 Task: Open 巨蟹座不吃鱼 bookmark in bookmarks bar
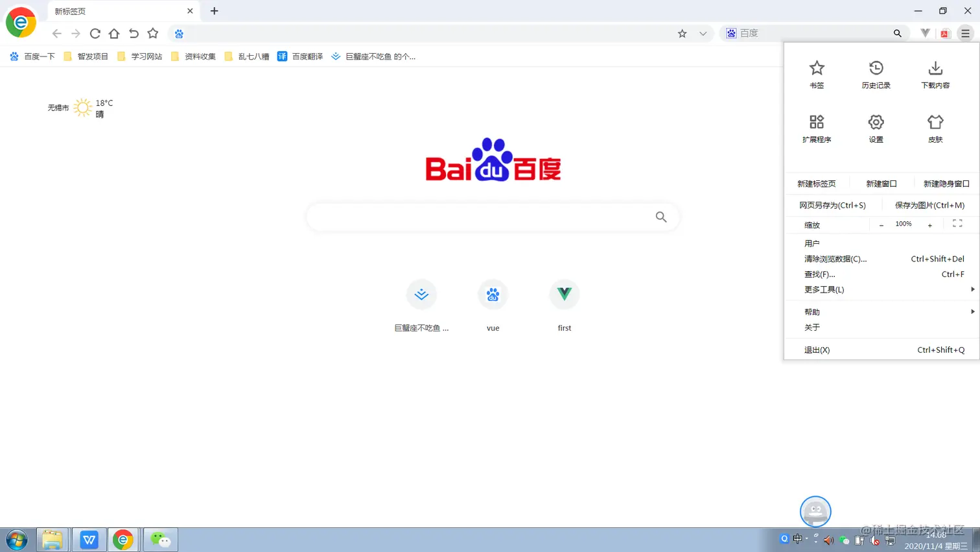[x=373, y=56]
